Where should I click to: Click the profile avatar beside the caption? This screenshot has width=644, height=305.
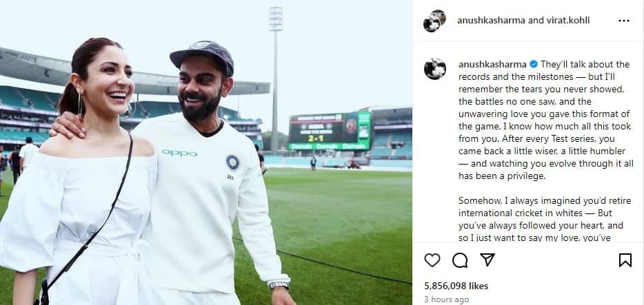(x=434, y=69)
